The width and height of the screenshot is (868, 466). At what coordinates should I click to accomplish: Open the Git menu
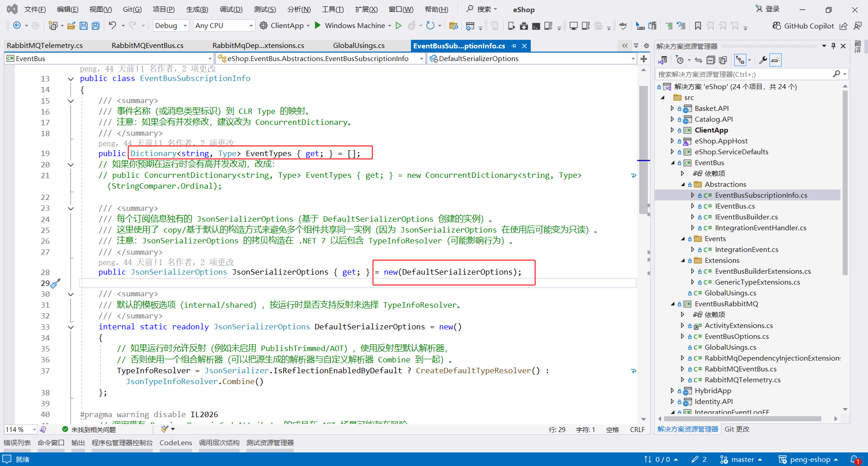[x=132, y=9]
